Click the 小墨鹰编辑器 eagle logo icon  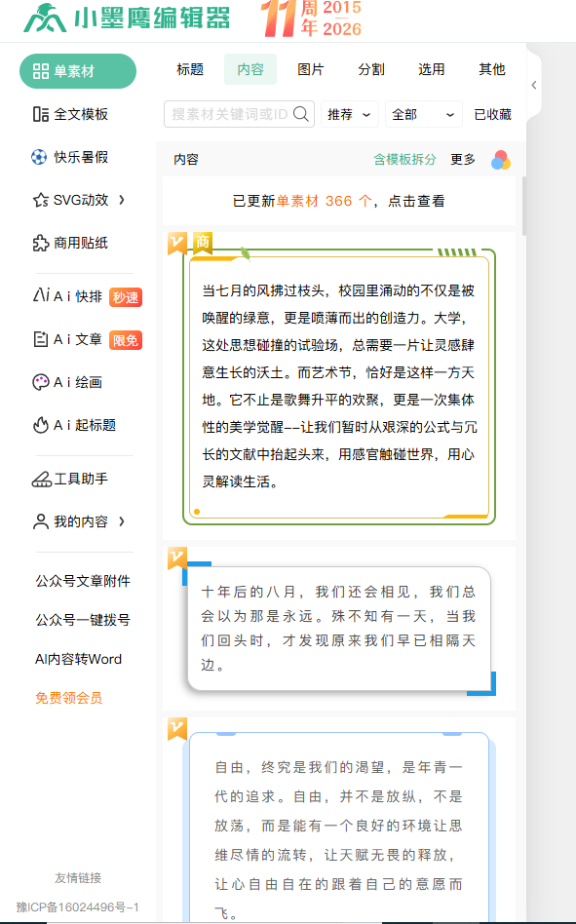coord(45,18)
